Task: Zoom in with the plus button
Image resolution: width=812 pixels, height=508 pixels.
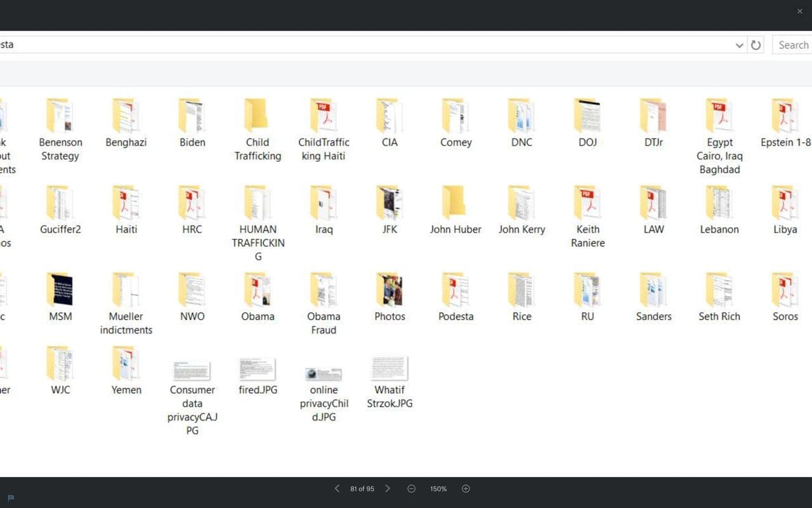Action: pyautogui.click(x=466, y=488)
